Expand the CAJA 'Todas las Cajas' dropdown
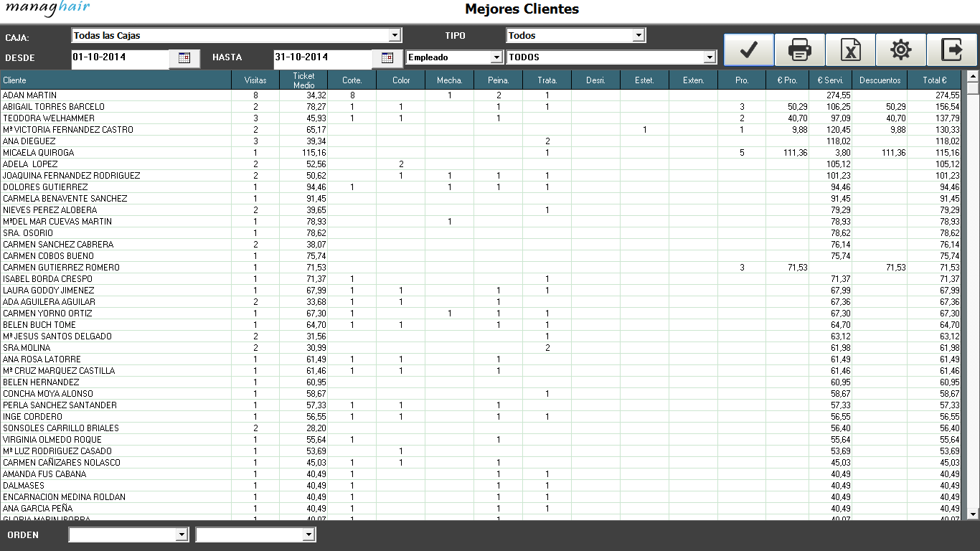Image resolution: width=980 pixels, height=551 pixels. coord(395,35)
